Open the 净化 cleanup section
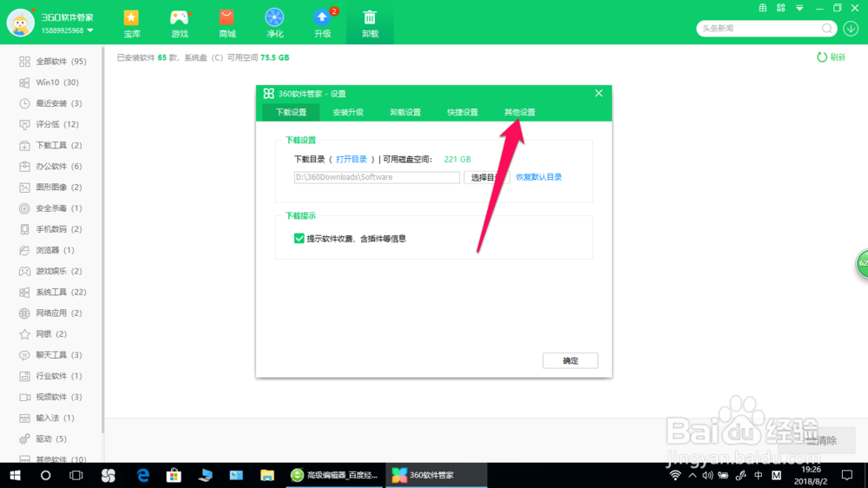This screenshot has width=868, height=488. (x=274, y=23)
